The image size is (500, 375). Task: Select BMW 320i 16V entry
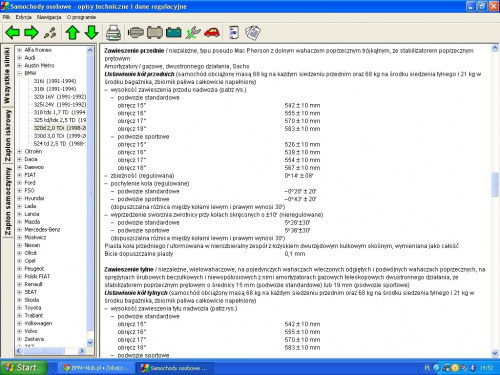click(60, 97)
